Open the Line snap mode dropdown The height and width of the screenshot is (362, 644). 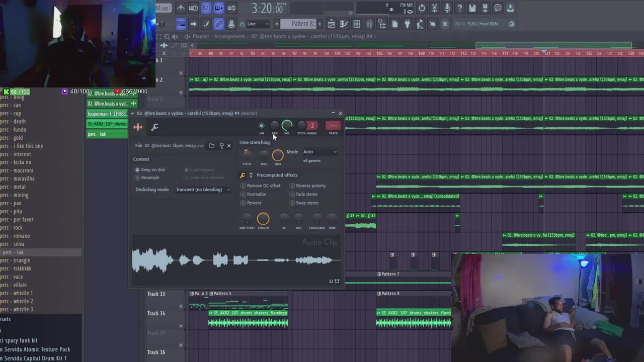(x=258, y=24)
